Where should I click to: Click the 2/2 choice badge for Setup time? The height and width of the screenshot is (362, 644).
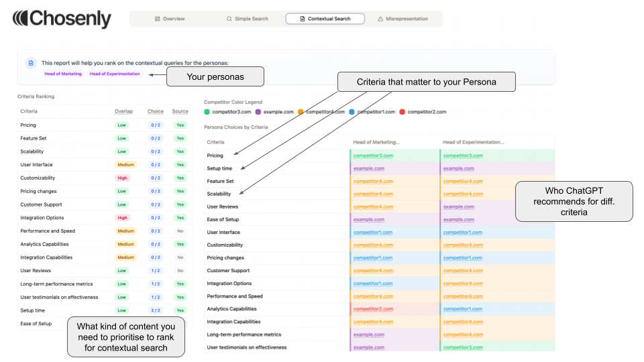tap(155, 310)
